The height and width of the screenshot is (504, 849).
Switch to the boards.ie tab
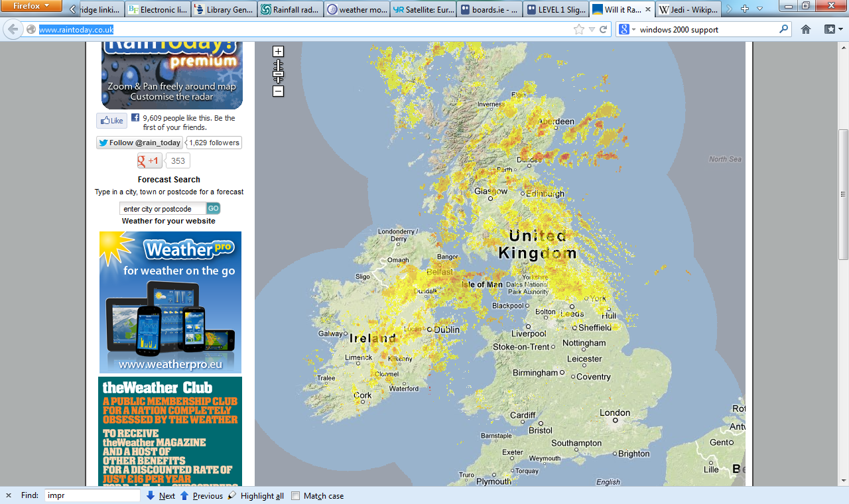pos(489,10)
